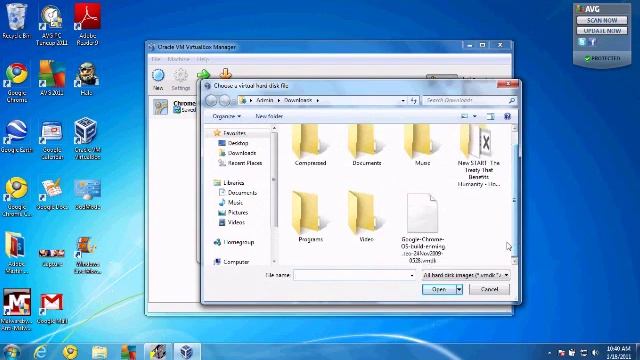Screen dimensions: 640x360
Task: Click the change view icon
Action: tap(464, 116)
